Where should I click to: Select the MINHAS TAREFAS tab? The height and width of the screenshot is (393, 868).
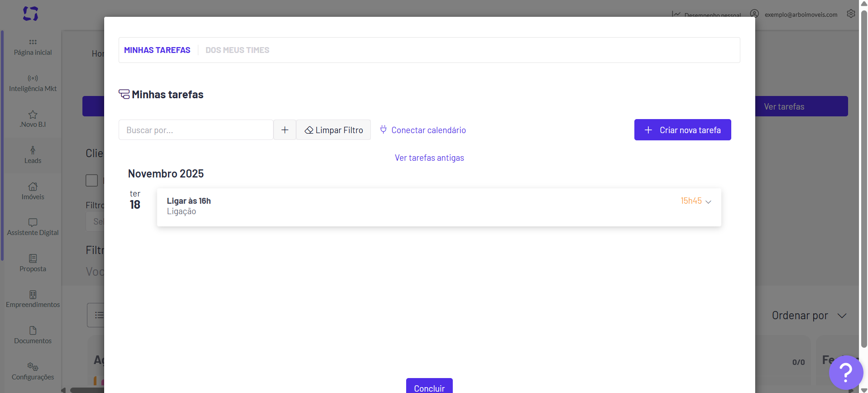tap(157, 50)
